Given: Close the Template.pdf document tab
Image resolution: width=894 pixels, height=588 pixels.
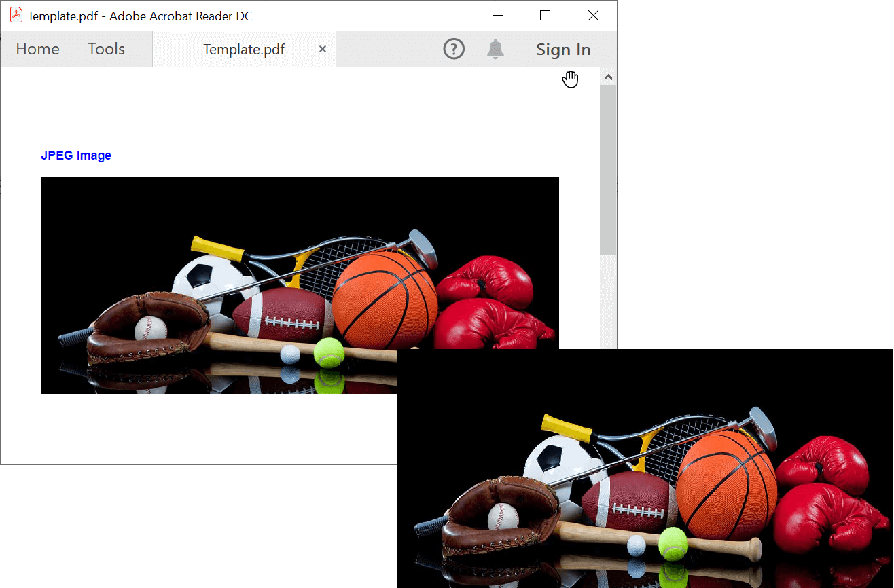Looking at the screenshot, I should coord(323,49).
